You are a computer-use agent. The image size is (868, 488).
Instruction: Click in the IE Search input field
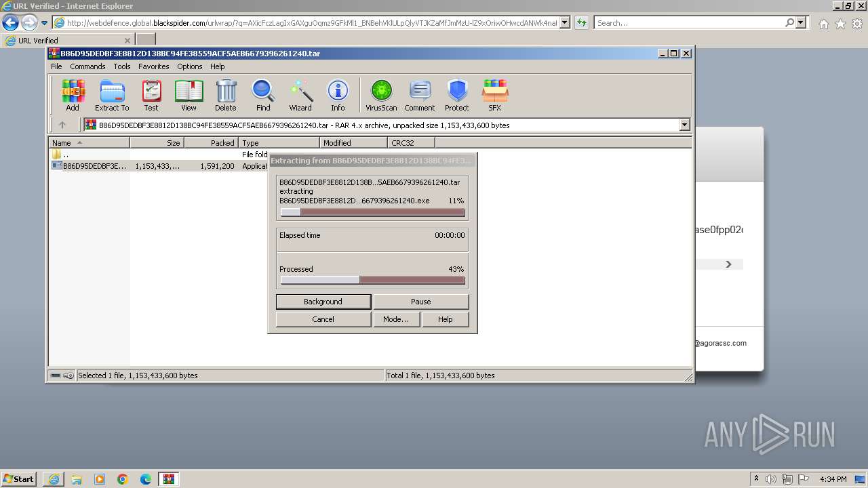(x=689, y=23)
